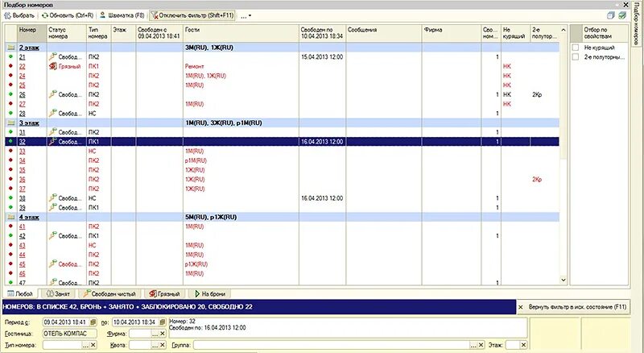Image resolution: width=644 pixels, height=353 pixels.
Task: Click the key status icon of room 42
Action: [x=52, y=235]
